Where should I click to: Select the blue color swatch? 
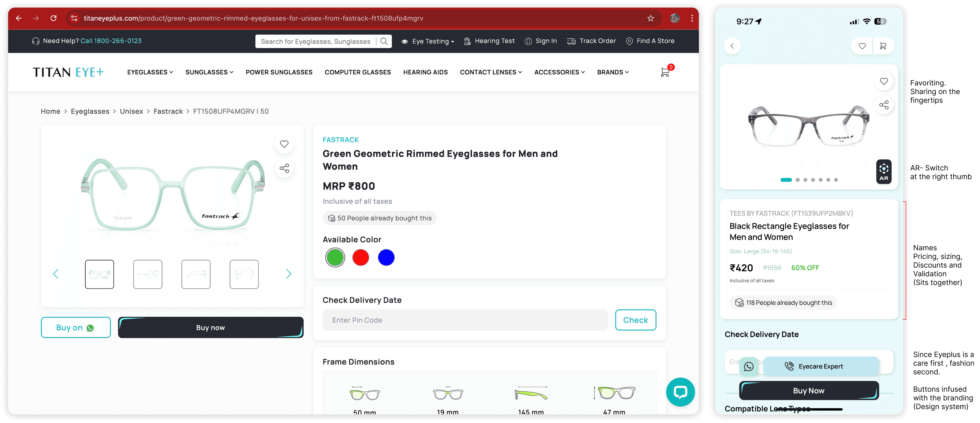click(386, 257)
